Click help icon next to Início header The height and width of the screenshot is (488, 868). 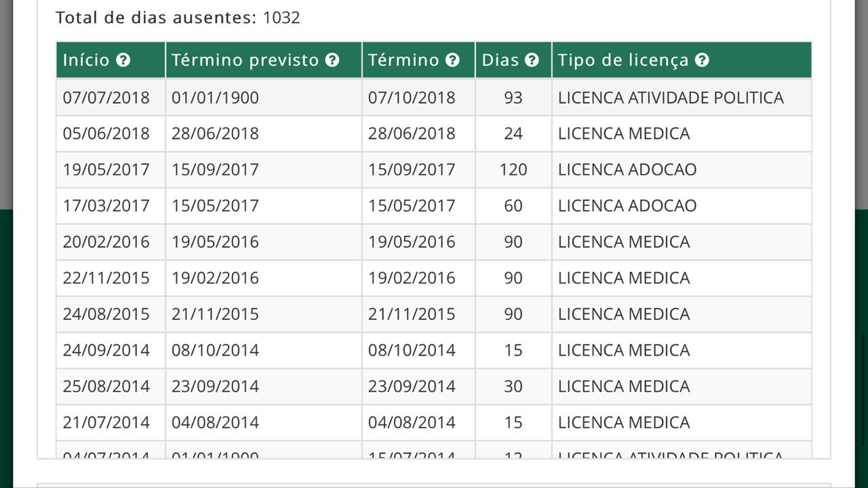tap(123, 60)
